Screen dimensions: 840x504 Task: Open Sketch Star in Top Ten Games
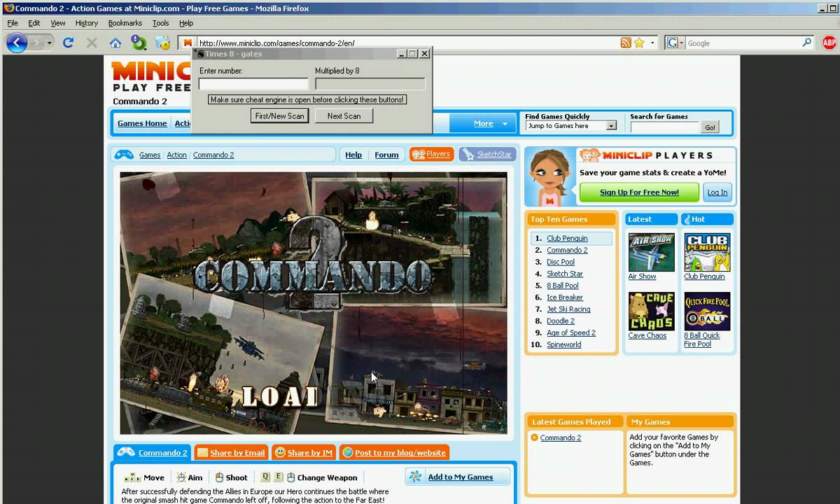point(565,274)
